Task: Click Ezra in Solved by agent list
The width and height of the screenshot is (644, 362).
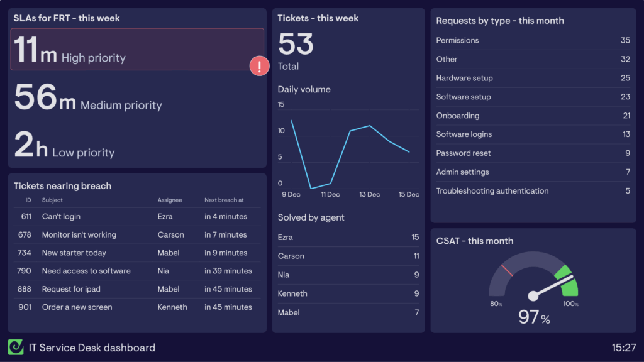Action: point(348,238)
